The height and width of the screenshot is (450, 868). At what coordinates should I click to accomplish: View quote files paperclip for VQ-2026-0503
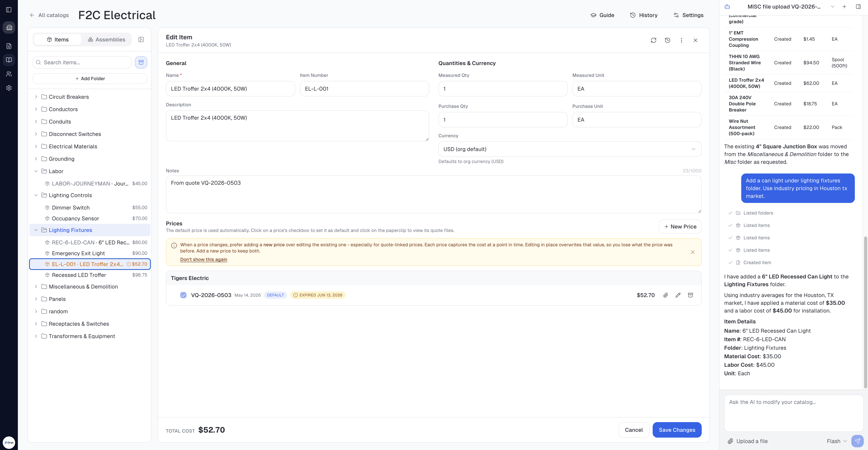click(665, 295)
